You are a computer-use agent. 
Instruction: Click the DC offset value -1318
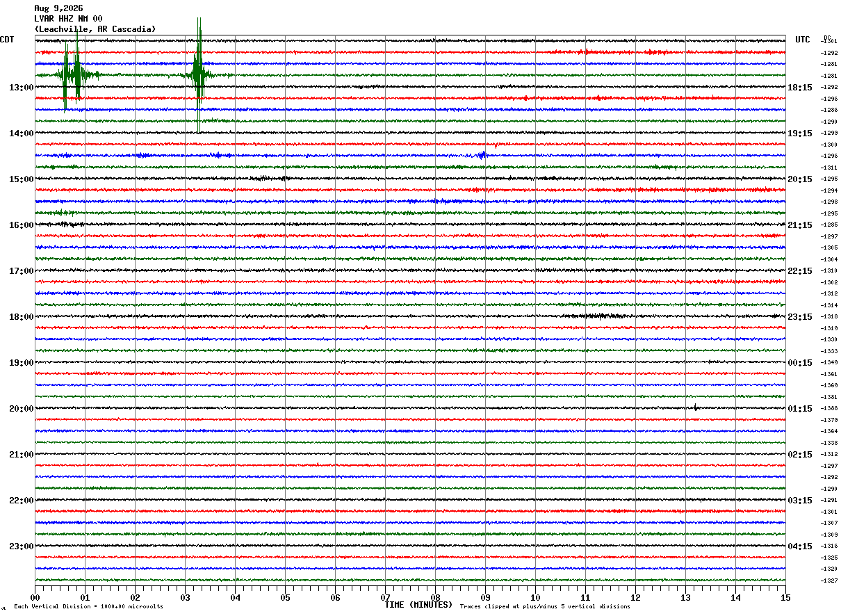(x=829, y=317)
